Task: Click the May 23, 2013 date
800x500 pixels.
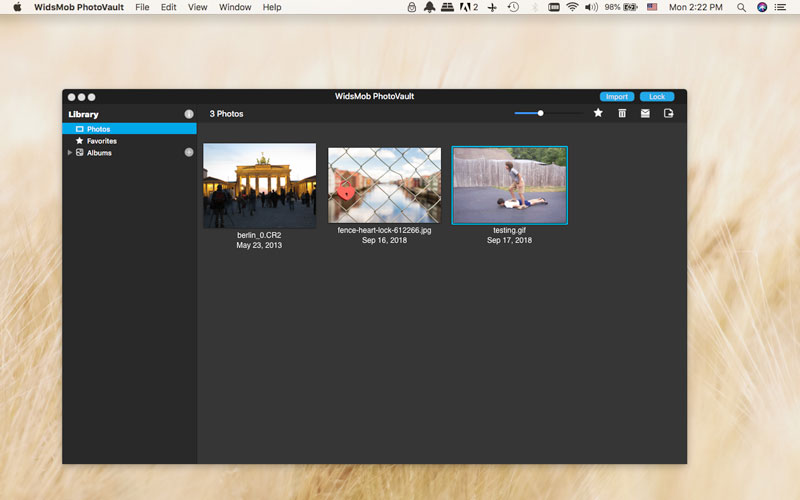Action: [259, 245]
